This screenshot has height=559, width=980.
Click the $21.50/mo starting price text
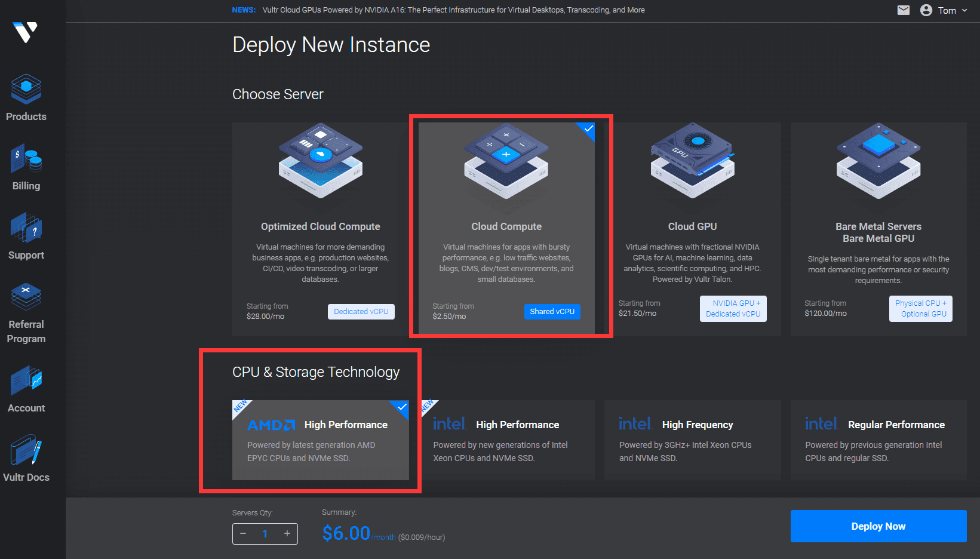pos(637,314)
